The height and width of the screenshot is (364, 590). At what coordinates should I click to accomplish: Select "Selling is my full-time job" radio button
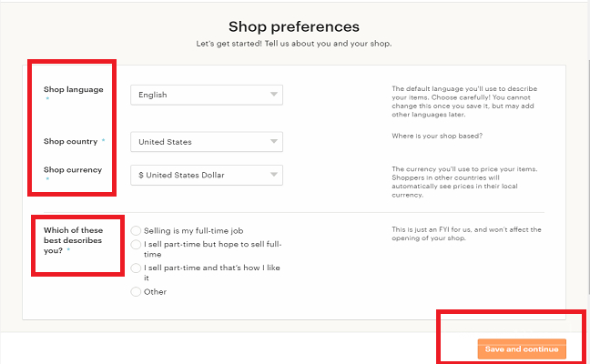137,231
